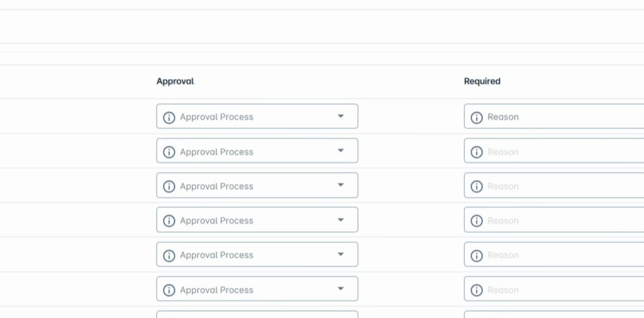The height and width of the screenshot is (318, 644).
Task: Click info icon in fifth Approval Process dropdown
Action: click(169, 255)
